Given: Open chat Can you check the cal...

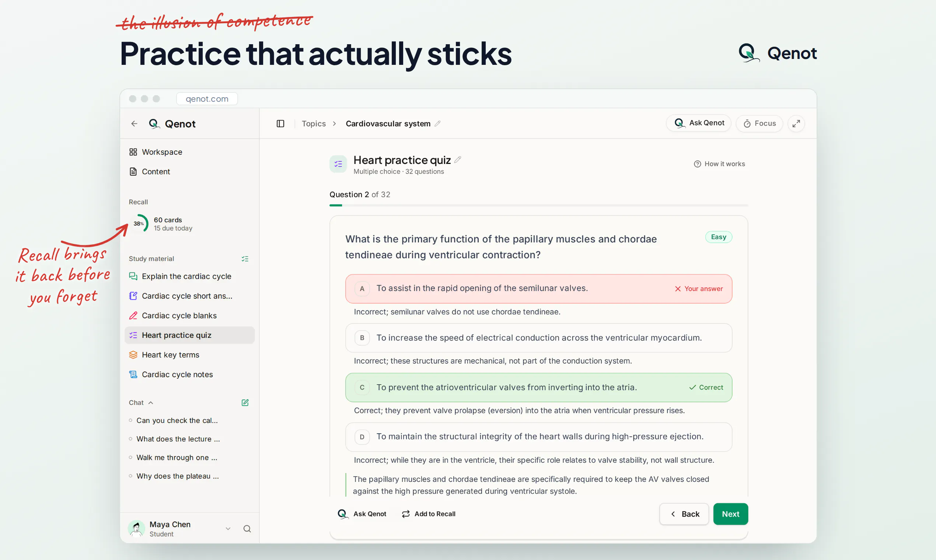Looking at the screenshot, I should [x=177, y=420].
